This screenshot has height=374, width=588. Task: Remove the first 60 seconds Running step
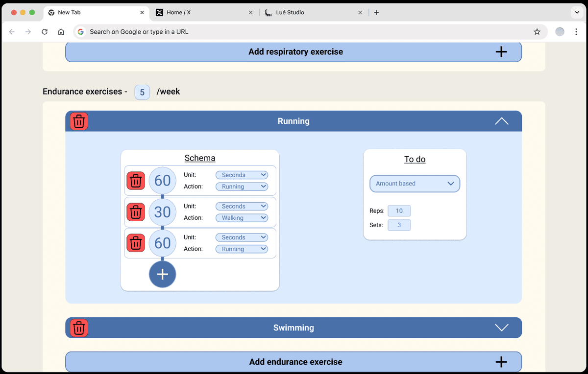tap(136, 181)
